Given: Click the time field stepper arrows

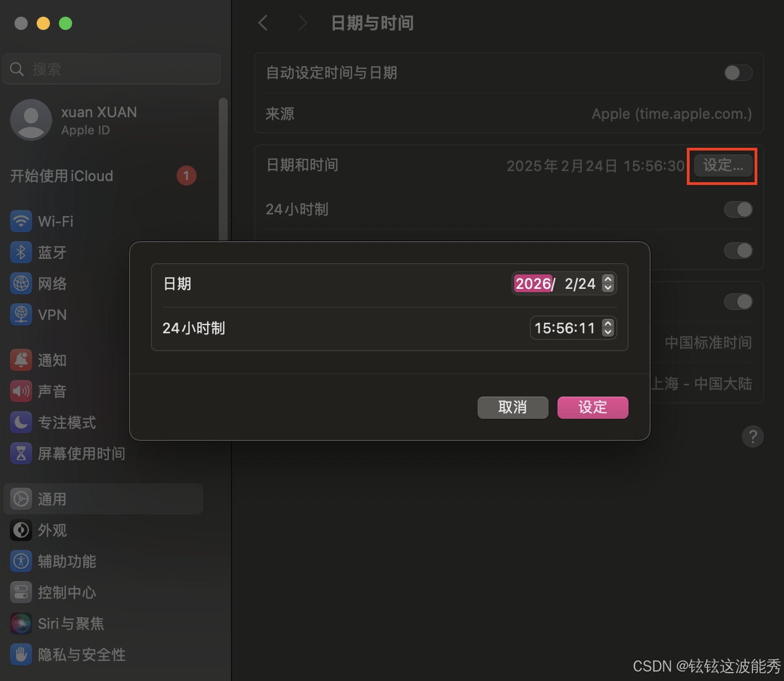Looking at the screenshot, I should coord(608,328).
